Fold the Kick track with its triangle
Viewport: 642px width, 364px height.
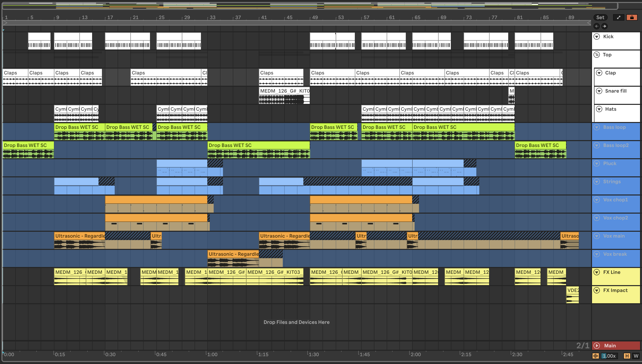coord(597,36)
